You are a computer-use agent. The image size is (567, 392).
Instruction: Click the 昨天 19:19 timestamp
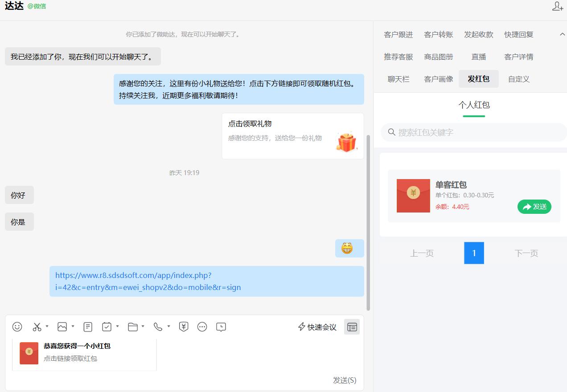pyautogui.click(x=184, y=172)
